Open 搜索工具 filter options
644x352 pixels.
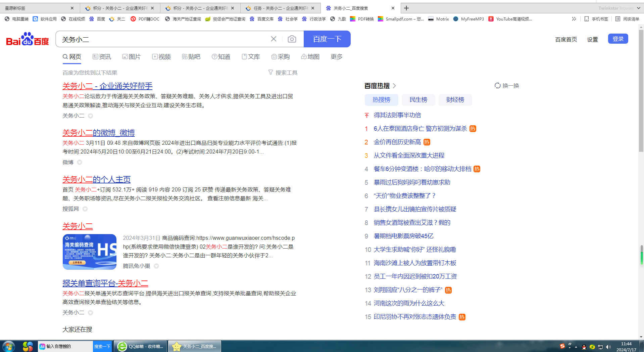click(283, 73)
